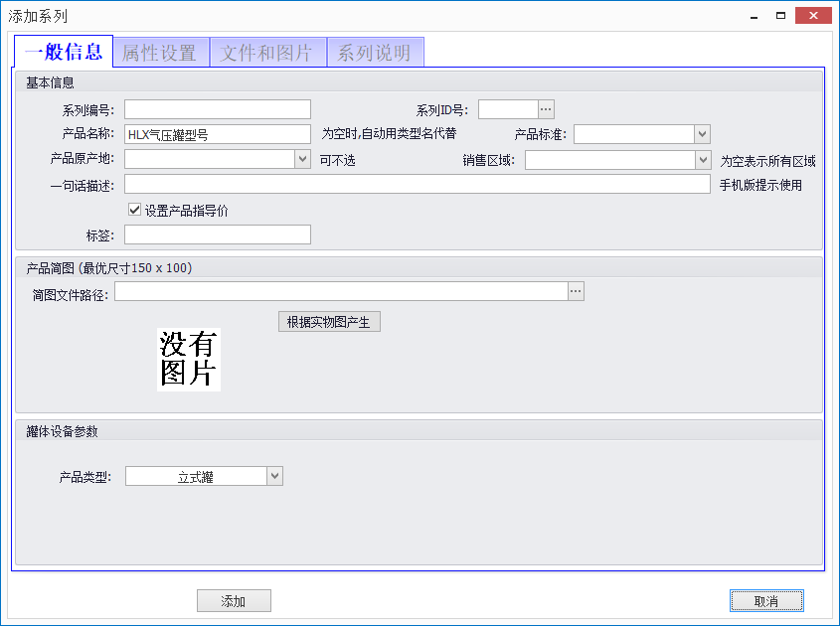Click the 取消 button
Image resolution: width=840 pixels, height=626 pixels.
765,600
